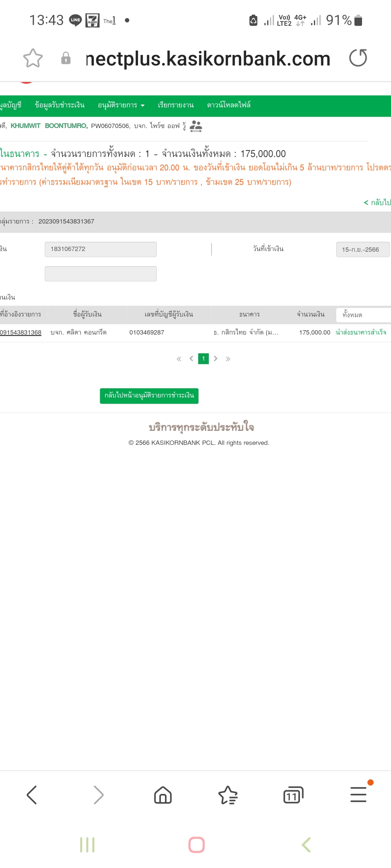Go to next page with pagination arrow
Screen dimensions: 391x868
point(216,358)
